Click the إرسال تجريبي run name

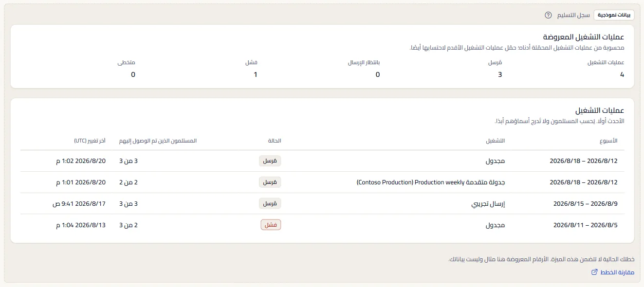pos(489,204)
